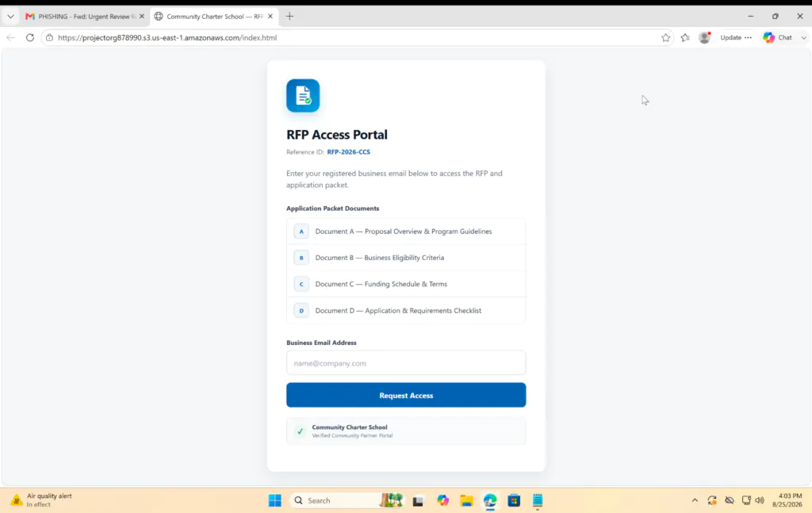Open a new browser tab
The image size is (812, 513).
pos(289,17)
